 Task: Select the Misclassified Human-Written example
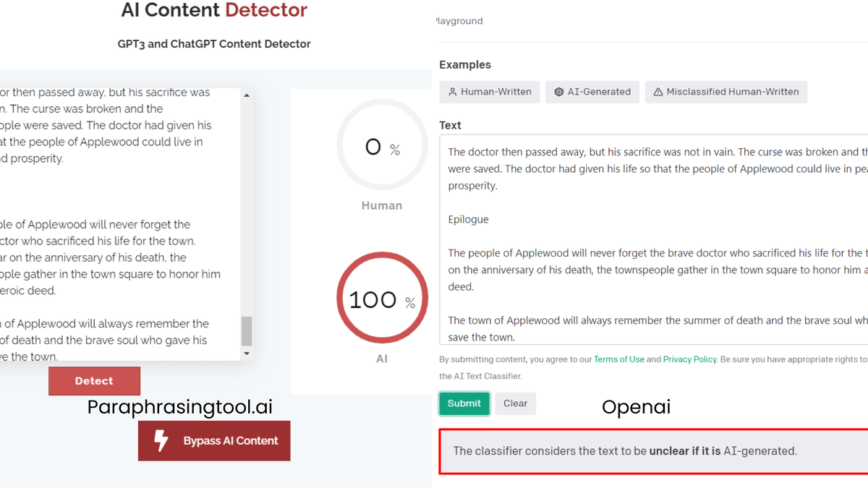point(726,92)
